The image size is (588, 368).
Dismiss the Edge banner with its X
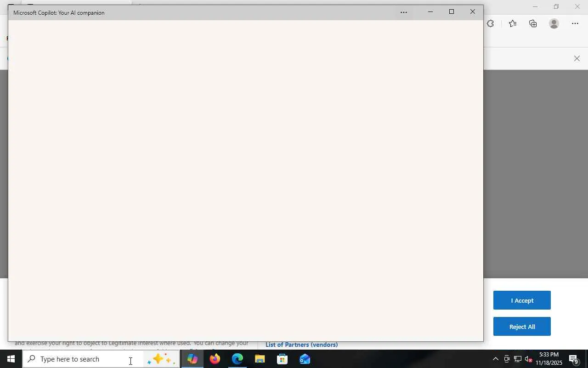pyautogui.click(x=577, y=58)
